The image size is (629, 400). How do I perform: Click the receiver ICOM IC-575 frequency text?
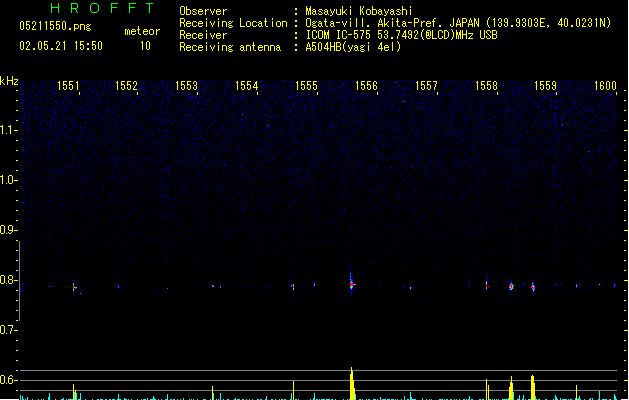[x=401, y=35]
